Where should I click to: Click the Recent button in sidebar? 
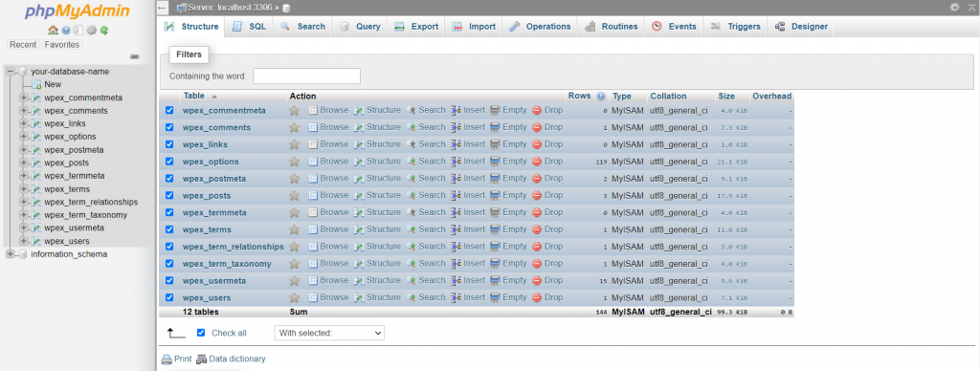pos(23,45)
